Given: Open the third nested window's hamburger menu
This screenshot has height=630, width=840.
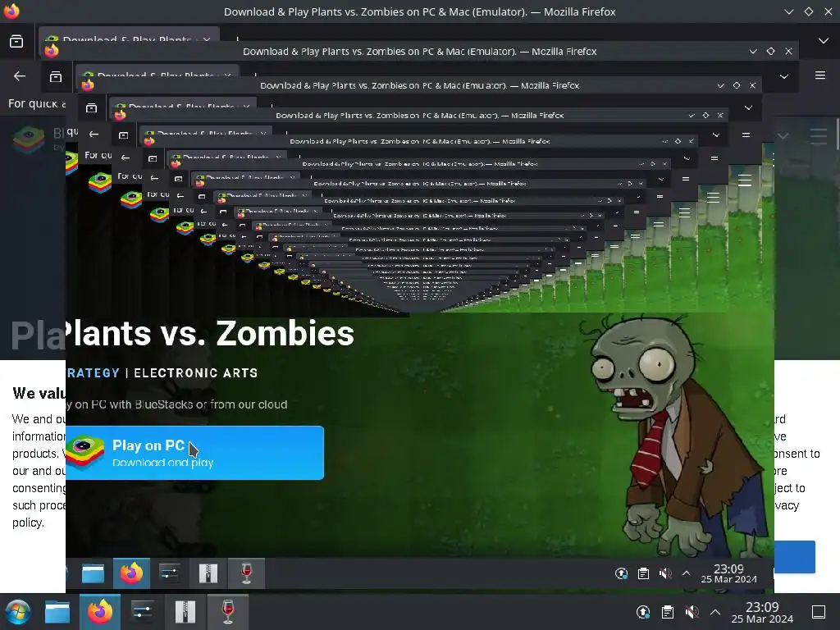Looking at the screenshot, I should point(746,135).
